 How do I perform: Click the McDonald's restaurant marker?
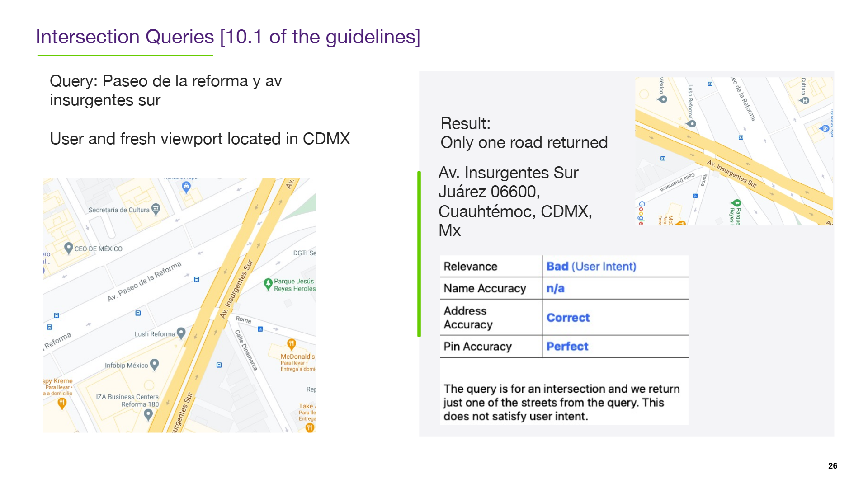click(x=292, y=345)
